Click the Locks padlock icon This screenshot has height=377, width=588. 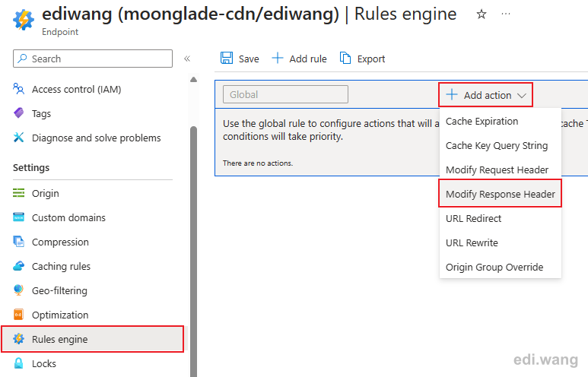click(18, 363)
